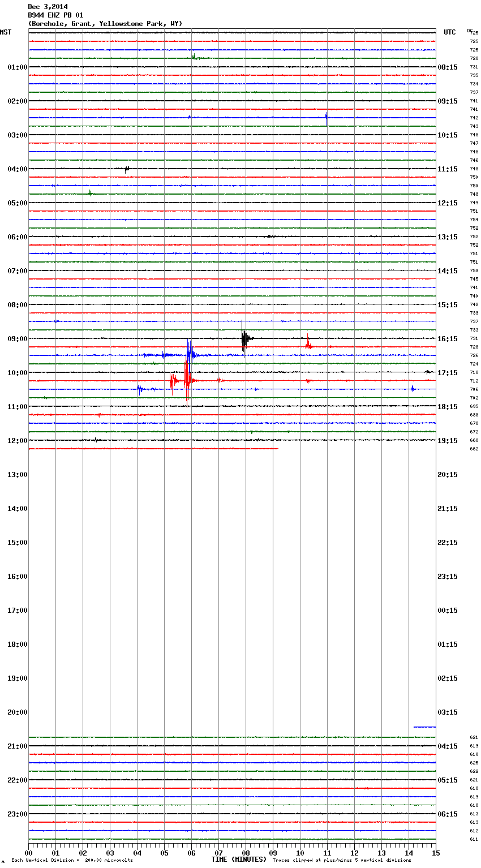481x868 pixels.
Task: Click the 'Traces clipped at plus/minus 5 vertical divisions' note
Action: [342, 861]
